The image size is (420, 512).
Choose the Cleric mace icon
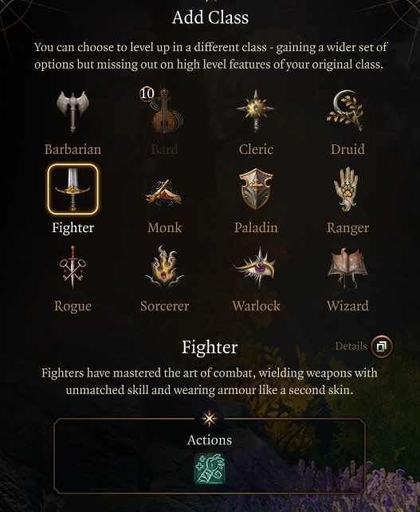[256, 110]
